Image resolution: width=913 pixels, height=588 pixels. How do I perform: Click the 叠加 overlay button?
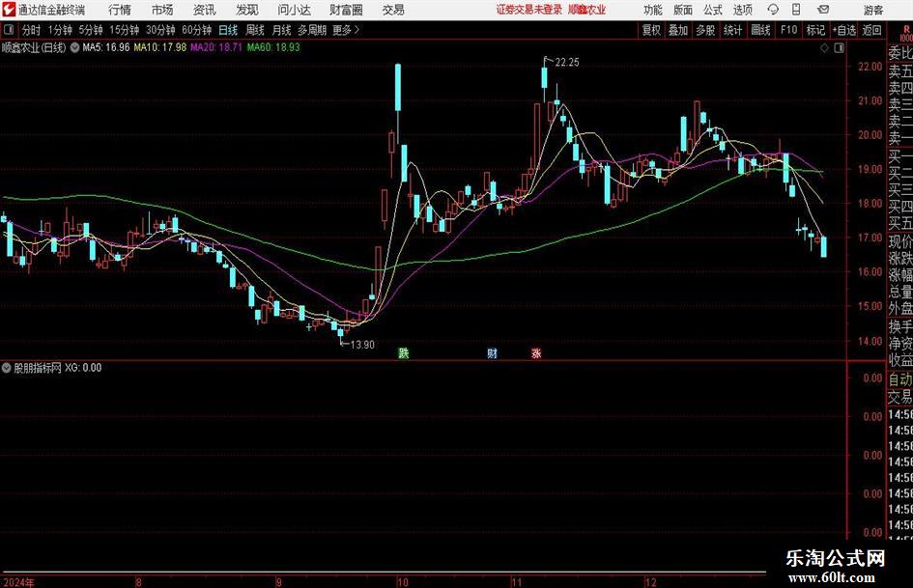coord(678,30)
